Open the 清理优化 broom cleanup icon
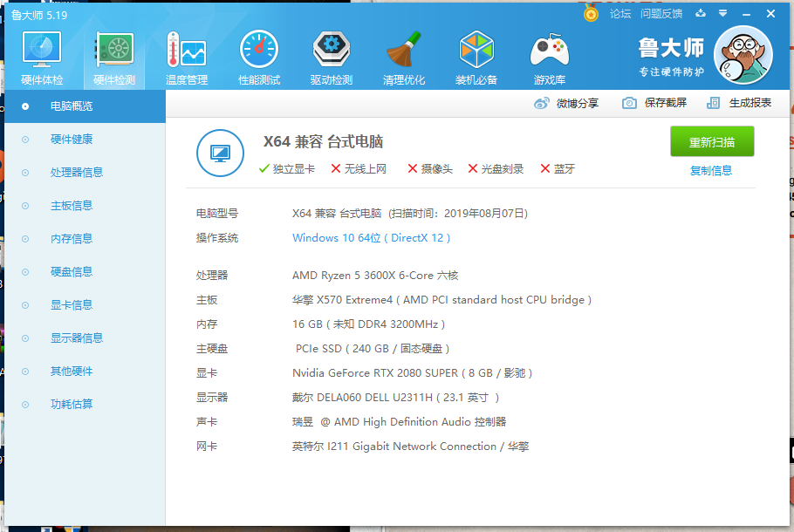The height and width of the screenshot is (532, 794). coord(404,52)
